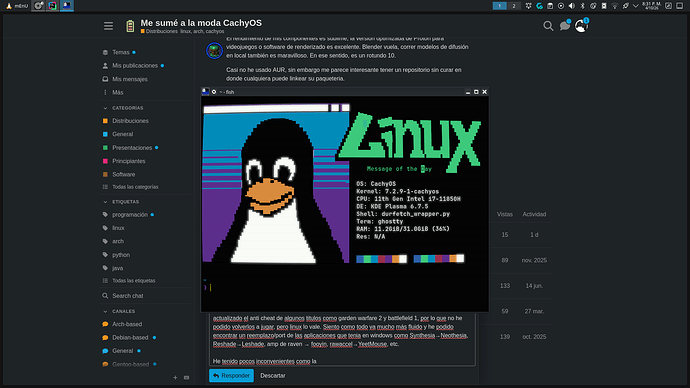Open the python tag
This screenshot has height=388, width=690.
click(x=121, y=255)
